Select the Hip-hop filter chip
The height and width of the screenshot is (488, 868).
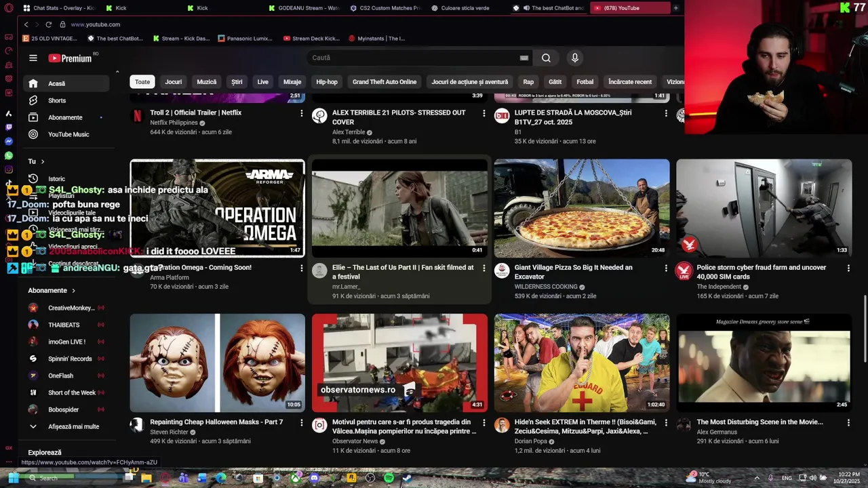[327, 82]
